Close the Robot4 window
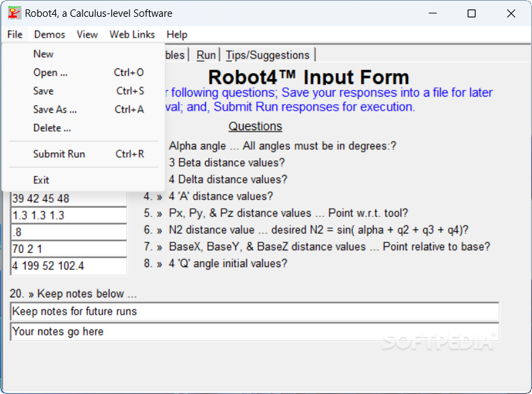The height and width of the screenshot is (394, 532). pos(511,13)
